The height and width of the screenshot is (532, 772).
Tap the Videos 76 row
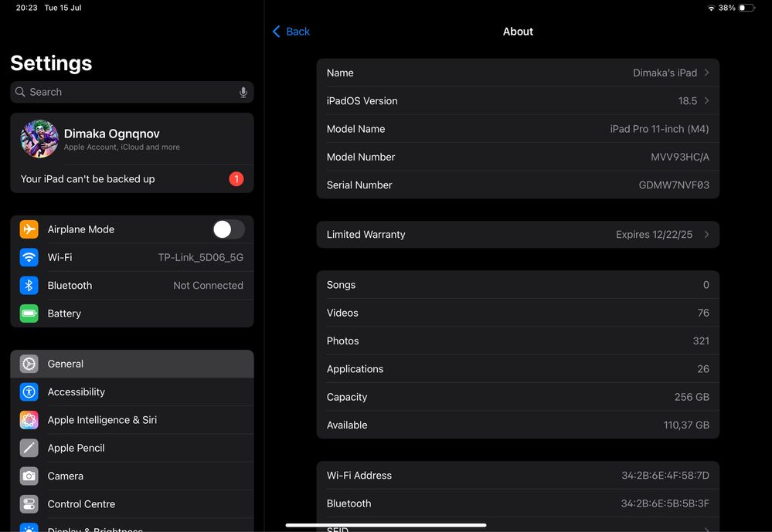click(x=518, y=313)
